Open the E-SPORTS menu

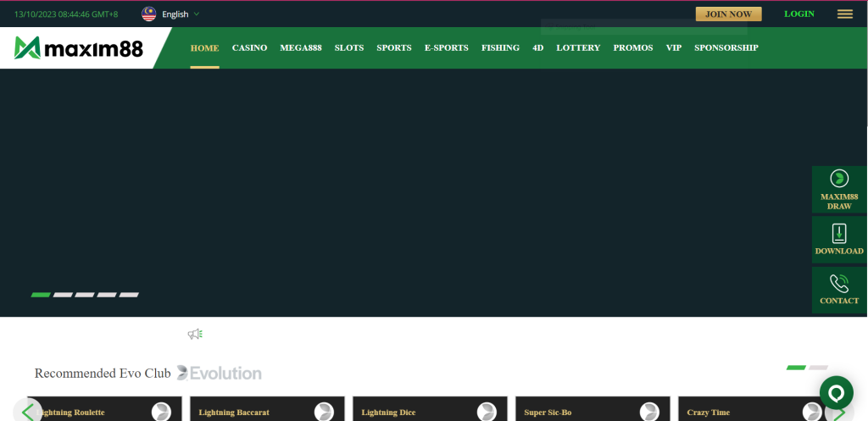coord(447,47)
